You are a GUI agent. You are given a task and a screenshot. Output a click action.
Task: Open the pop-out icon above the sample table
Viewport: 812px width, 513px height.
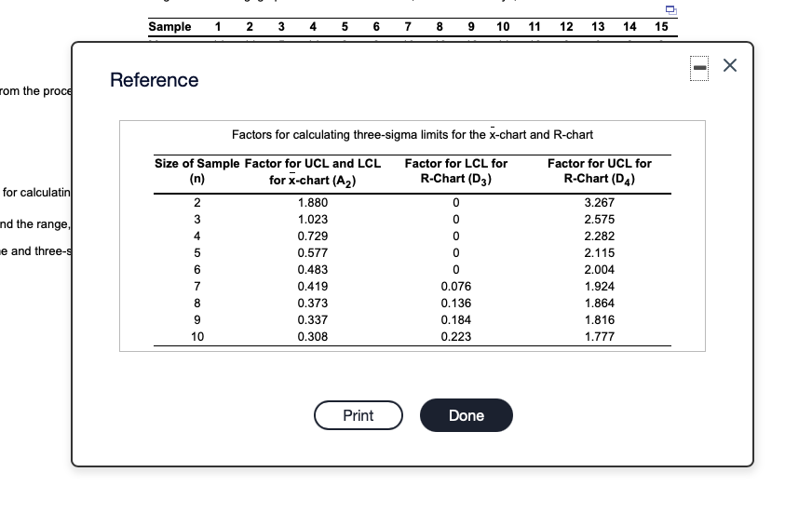[x=671, y=10]
